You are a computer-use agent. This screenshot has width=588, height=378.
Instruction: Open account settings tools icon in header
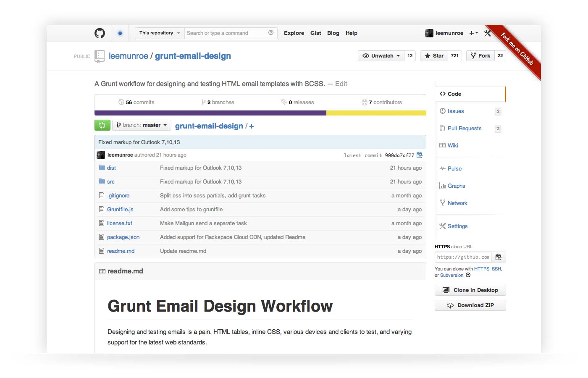pyautogui.click(x=488, y=33)
